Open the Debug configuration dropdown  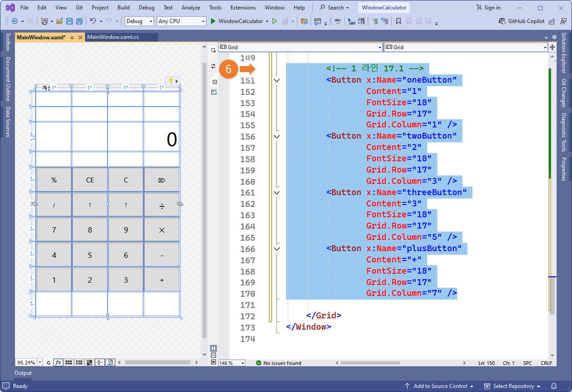(x=139, y=21)
